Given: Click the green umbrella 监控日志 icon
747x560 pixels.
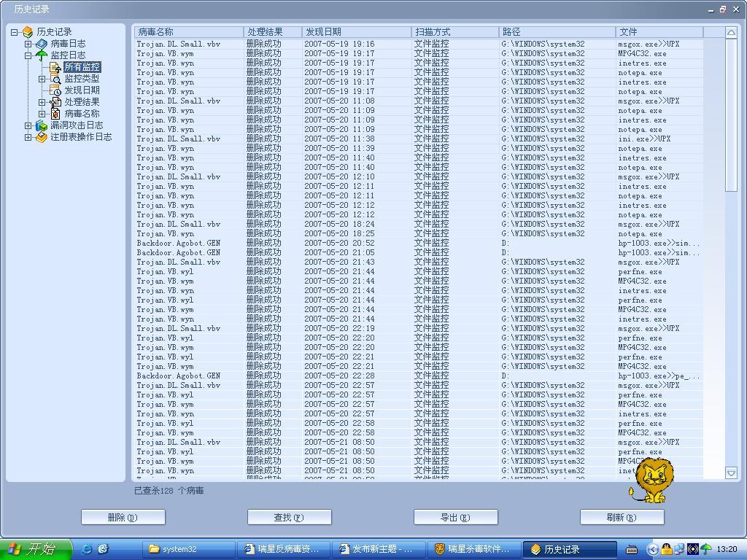Looking at the screenshot, I should [42, 55].
